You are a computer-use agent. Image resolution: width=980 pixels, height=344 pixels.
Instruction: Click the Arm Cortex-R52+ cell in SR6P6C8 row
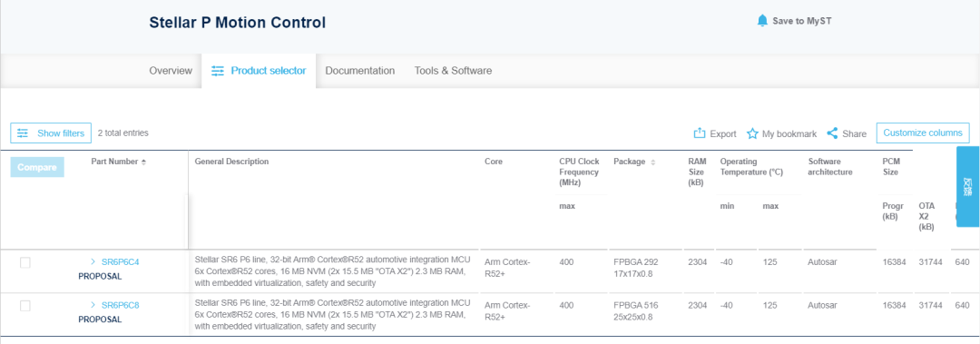(507, 310)
